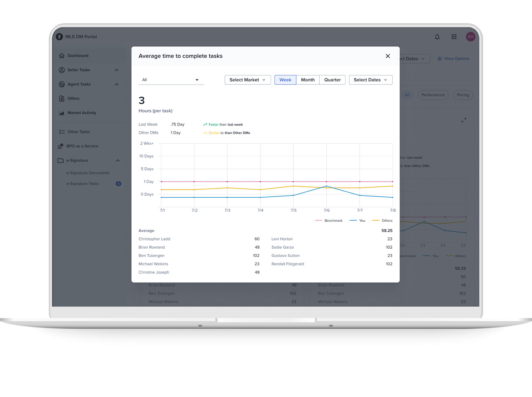Open the Select Market dropdown
Viewport: 532px width, 397px height.
point(247,80)
